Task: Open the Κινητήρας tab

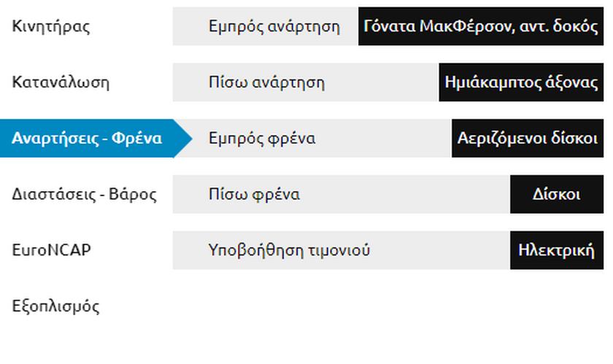Action: click(51, 27)
